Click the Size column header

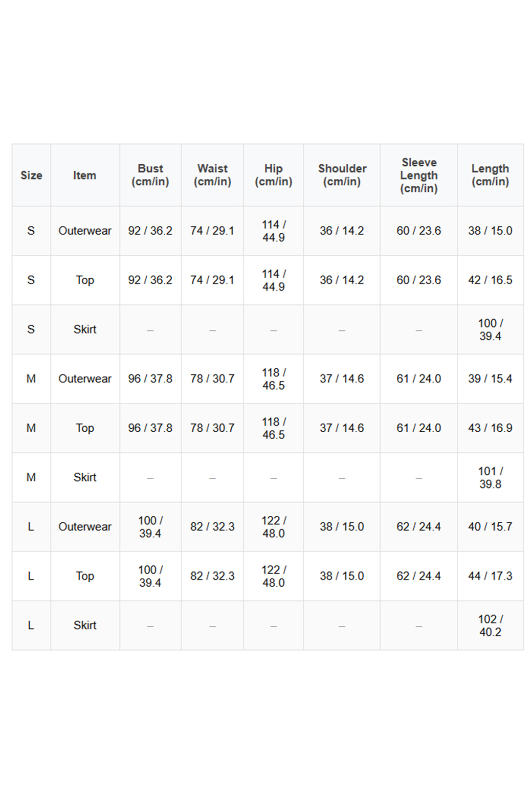31,175
